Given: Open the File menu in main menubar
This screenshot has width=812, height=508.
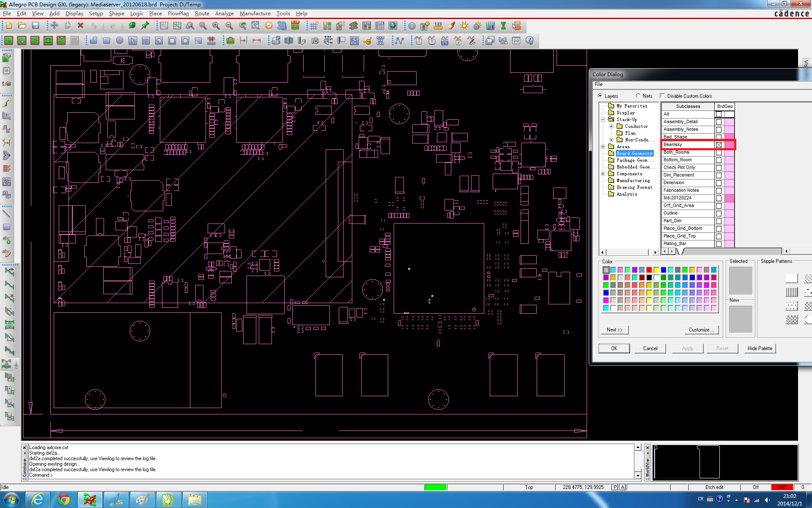Looking at the screenshot, I should (x=7, y=14).
